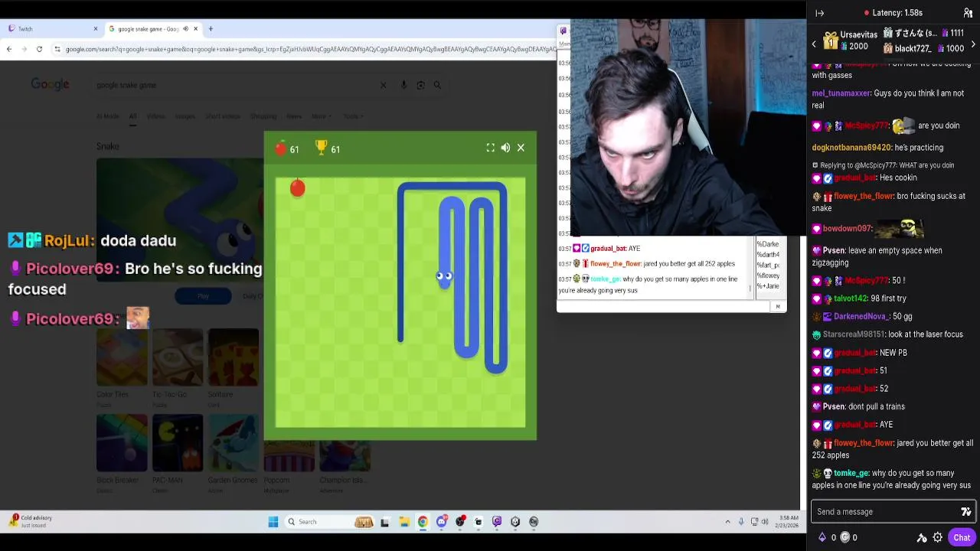Image resolution: width=980 pixels, height=551 pixels.
Task: Click Ursaevitas top gifter entry
Action: [850, 41]
